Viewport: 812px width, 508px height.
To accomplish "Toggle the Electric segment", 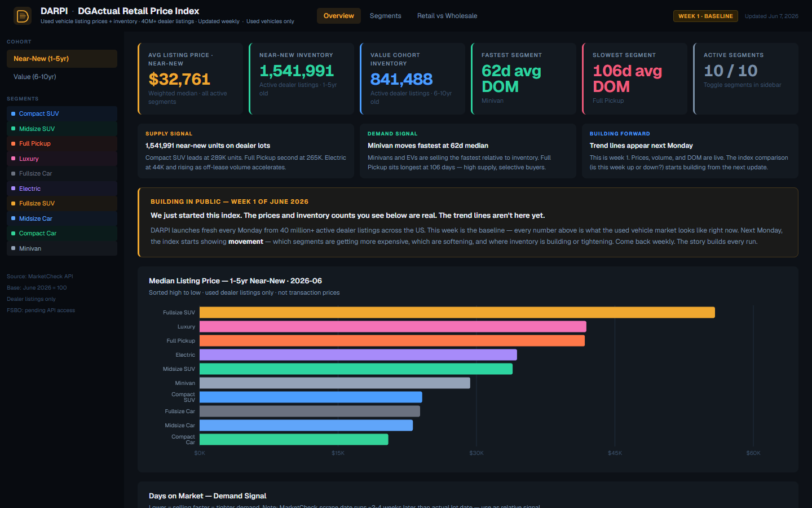I will [x=62, y=189].
